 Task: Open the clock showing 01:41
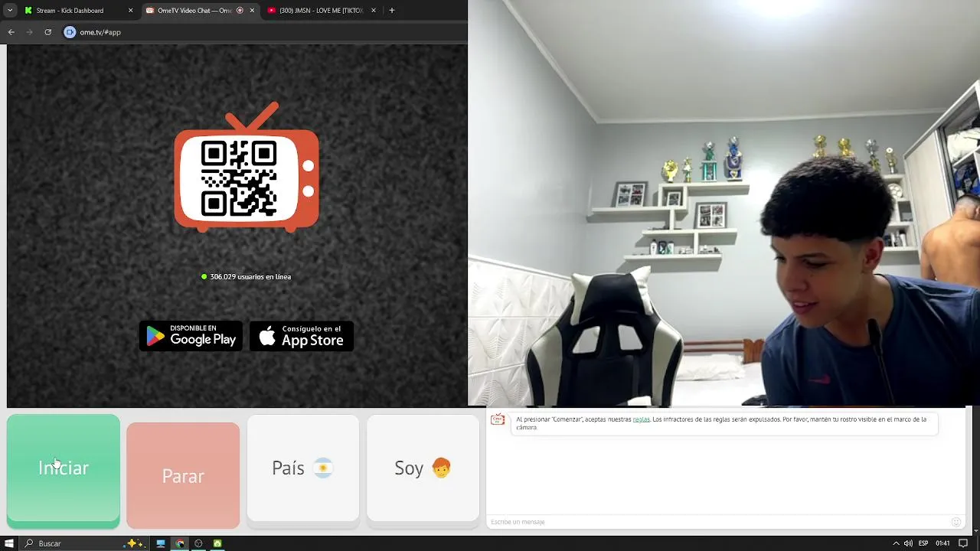pos(942,543)
